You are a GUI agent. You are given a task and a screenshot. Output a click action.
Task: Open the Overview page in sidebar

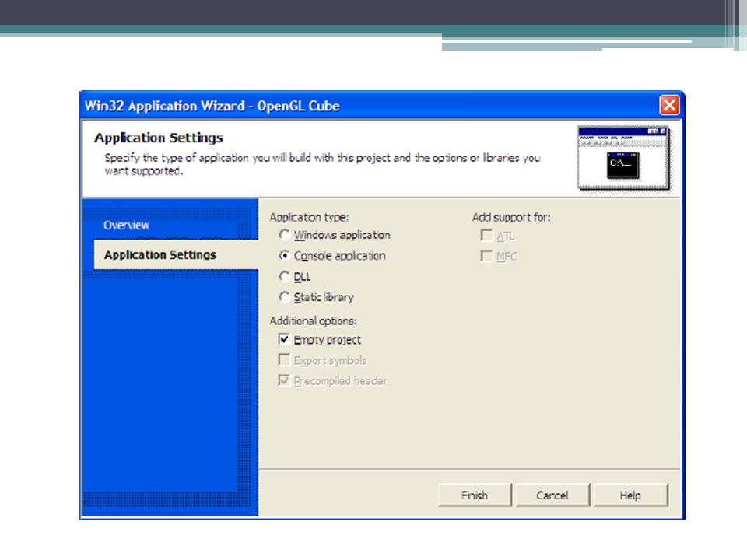coord(126,226)
